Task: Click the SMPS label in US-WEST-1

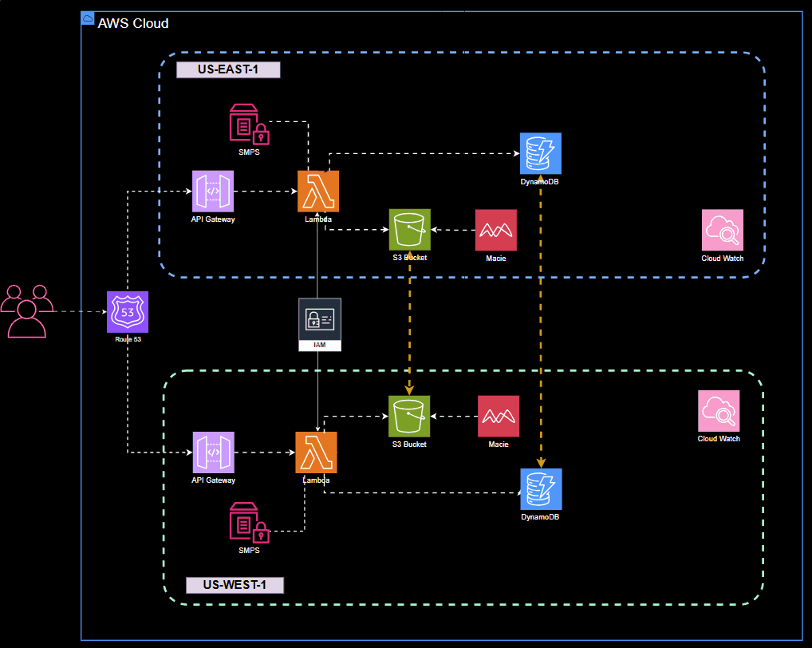Action: tap(249, 550)
